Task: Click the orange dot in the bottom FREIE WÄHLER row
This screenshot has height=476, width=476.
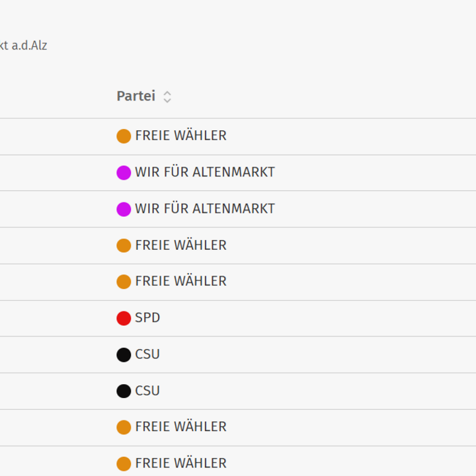Action: pyautogui.click(x=124, y=464)
